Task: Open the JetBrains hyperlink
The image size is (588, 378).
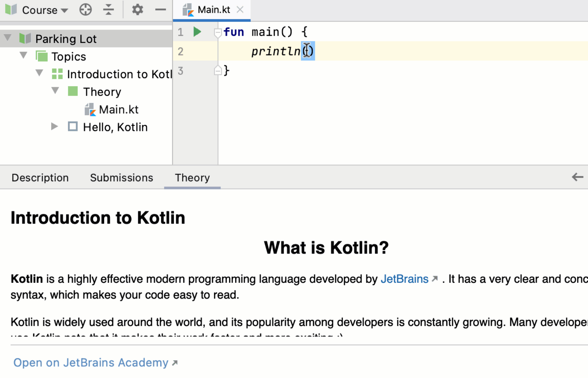Action: [405, 279]
